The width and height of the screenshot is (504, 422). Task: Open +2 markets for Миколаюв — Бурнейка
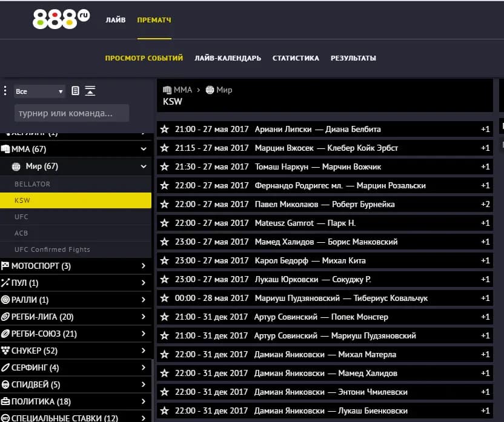coord(485,204)
